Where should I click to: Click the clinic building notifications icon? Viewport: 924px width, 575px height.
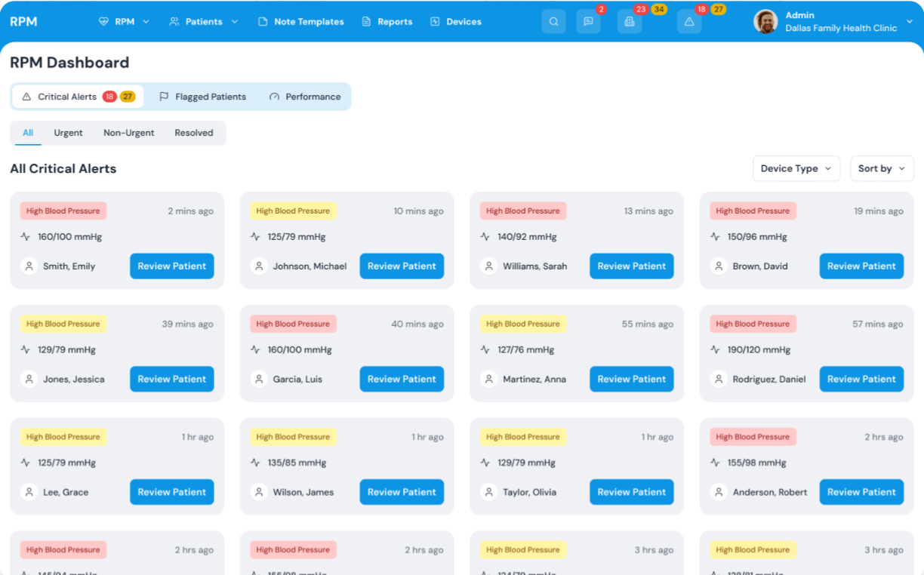(630, 22)
